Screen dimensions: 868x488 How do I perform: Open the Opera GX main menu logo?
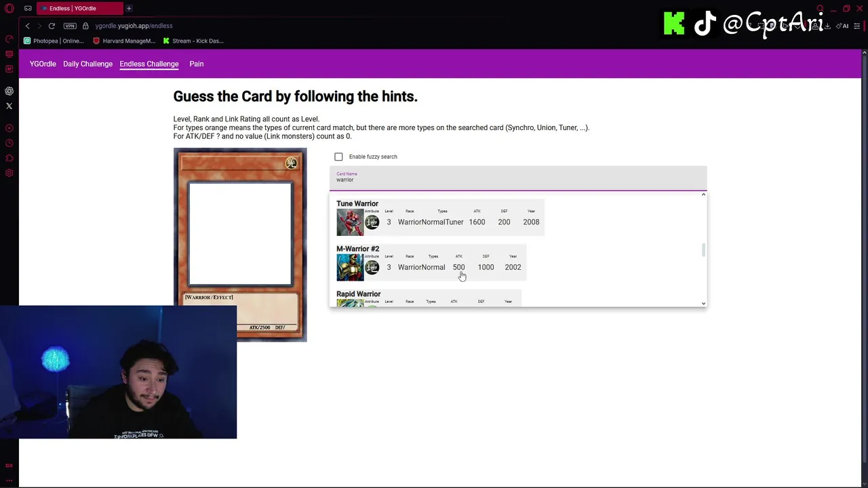pos(9,8)
